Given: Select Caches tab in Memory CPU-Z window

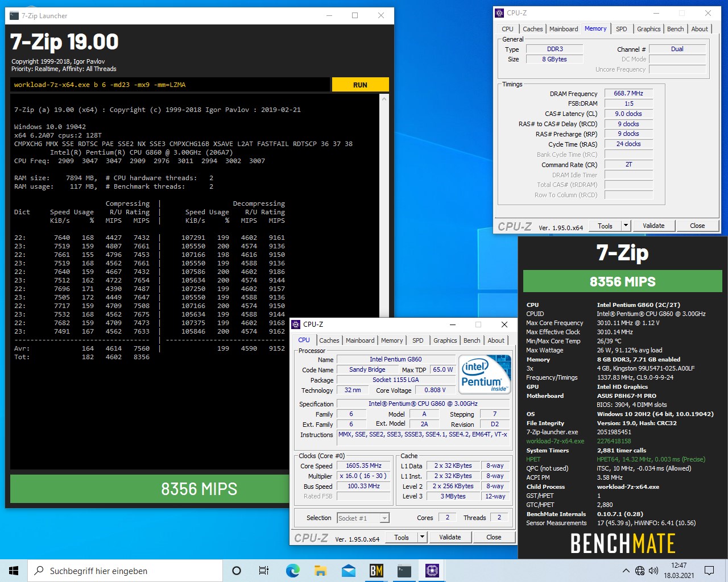Looking at the screenshot, I should pos(533,29).
